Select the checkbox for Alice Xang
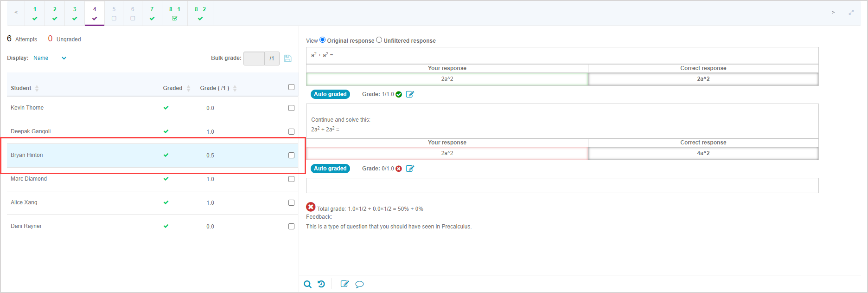The image size is (868, 293). point(291,202)
